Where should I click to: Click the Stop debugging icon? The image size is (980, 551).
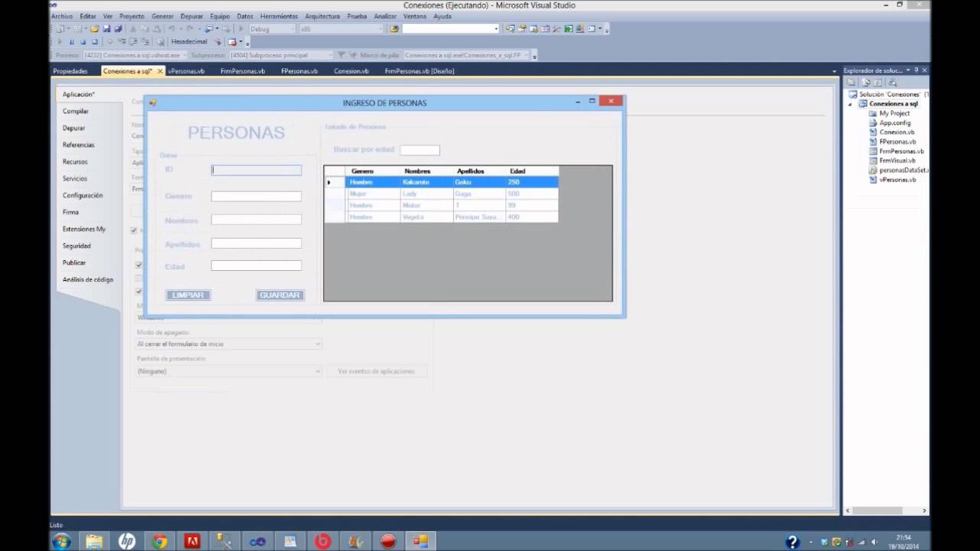[83, 41]
